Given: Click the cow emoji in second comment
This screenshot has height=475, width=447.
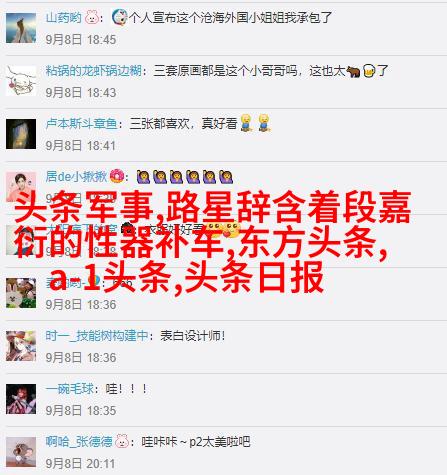Looking at the screenshot, I should [353, 71].
